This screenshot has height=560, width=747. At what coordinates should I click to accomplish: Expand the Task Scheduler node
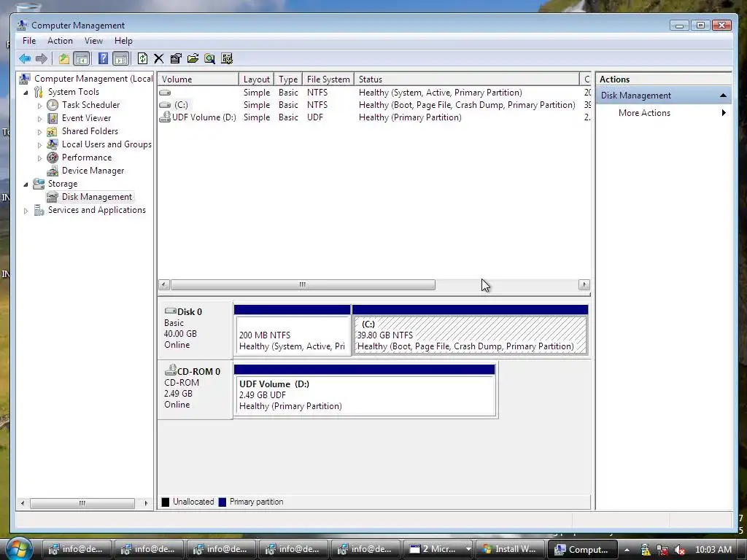click(39, 106)
